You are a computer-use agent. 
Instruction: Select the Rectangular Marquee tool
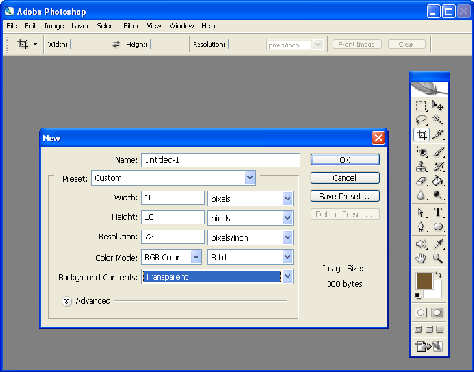pyautogui.click(x=421, y=106)
